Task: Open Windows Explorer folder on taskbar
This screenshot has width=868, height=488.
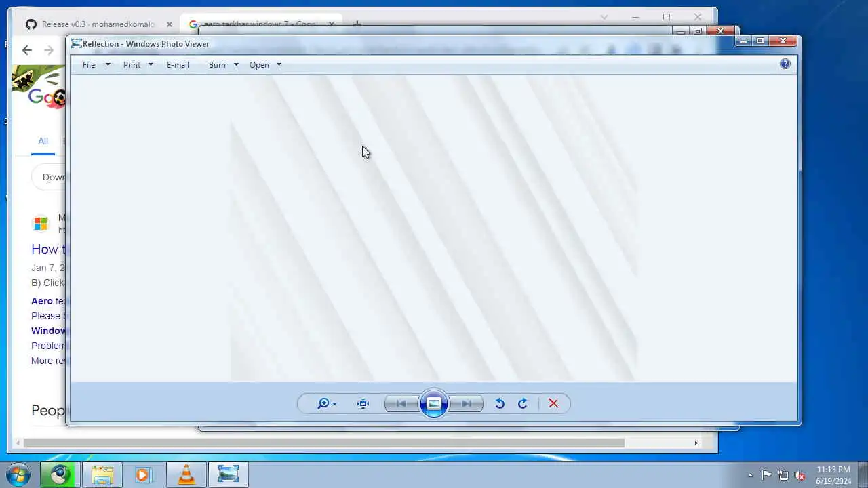Action: pyautogui.click(x=102, y=474)
